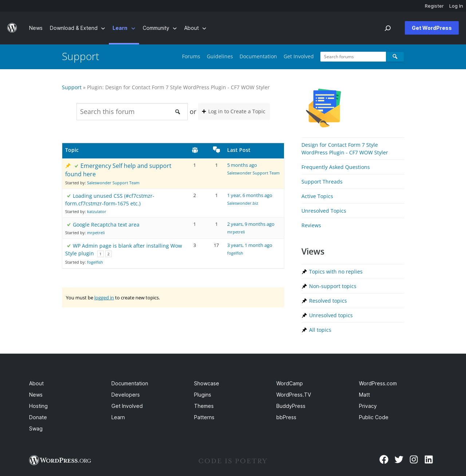Click the search icon in Search this forum box
Viewport: 466px width, 476px height.
click(x=178, y=112)
